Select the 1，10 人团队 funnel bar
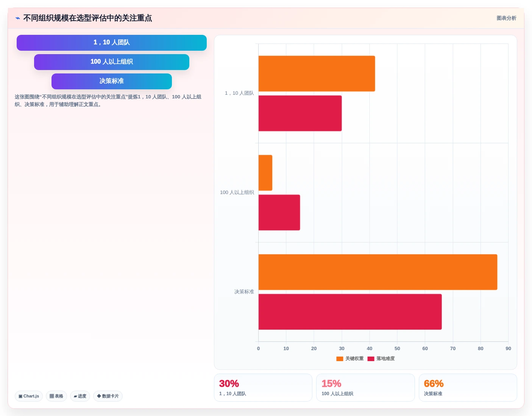 click(x=112, y=43)
